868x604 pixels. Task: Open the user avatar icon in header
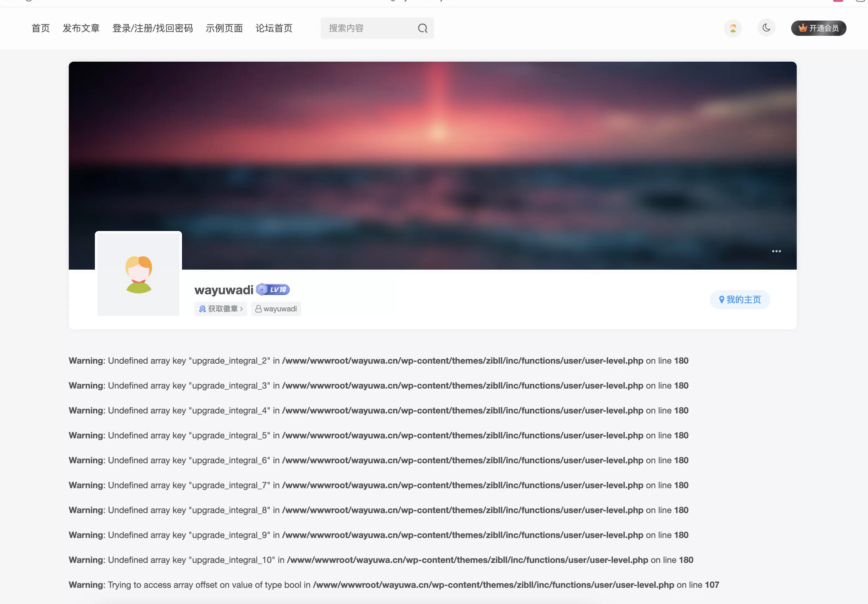733,28
